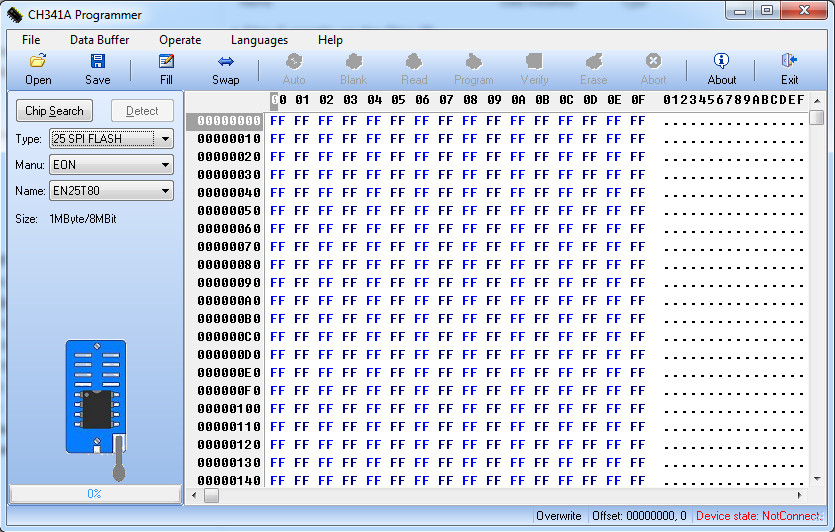
Task: Click the Save floppy disk icon
Action: coord(97,61)
